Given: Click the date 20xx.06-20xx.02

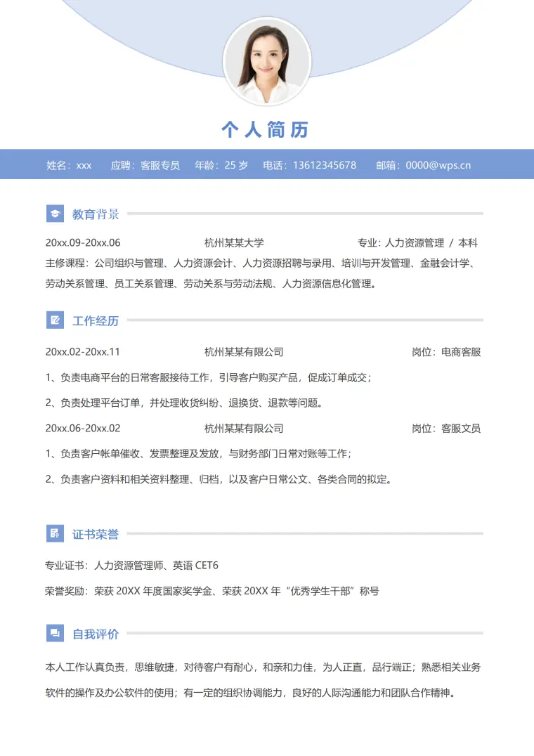Looking at the screenshot, I should pos(83,429).
